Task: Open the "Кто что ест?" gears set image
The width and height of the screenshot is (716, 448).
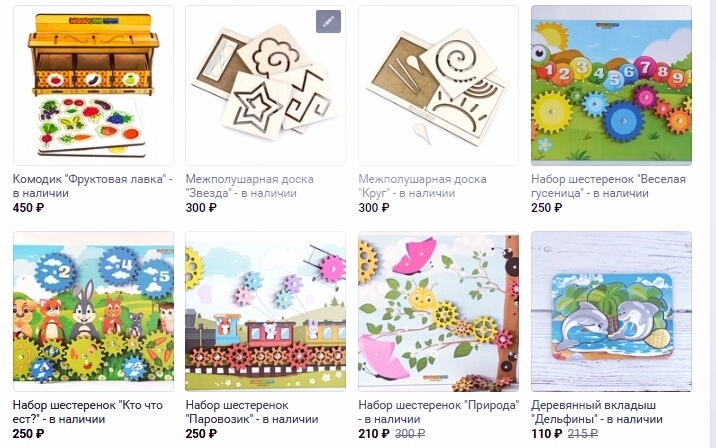Action: [93, 311]
